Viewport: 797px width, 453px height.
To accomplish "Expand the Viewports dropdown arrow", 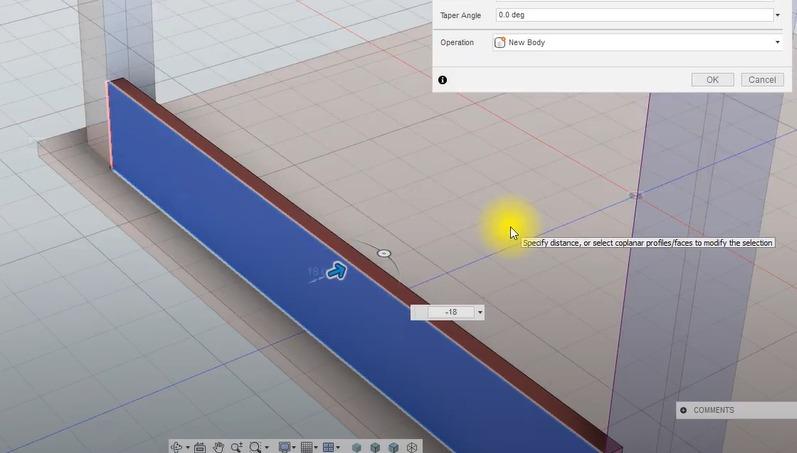I will pos(338,447).
